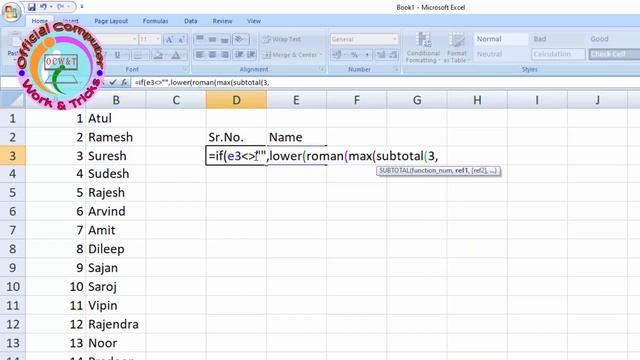640x360 pixels.
Task: Switch to the Review tab
Action: [222, 21]
